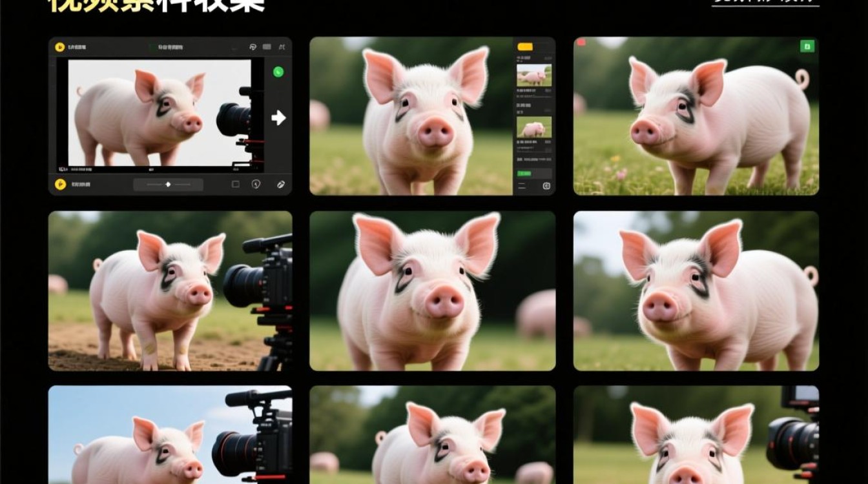Click the green button in side panel
This screenshot has width=868, height=484.
click(x=525, y=174)
